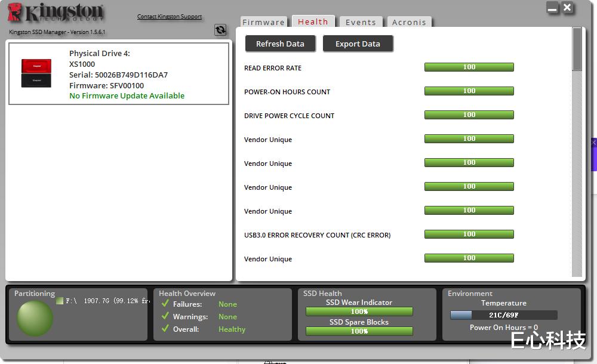Click the Overall check mark icon
597x364 pixels.
click(x=165, y=328)
